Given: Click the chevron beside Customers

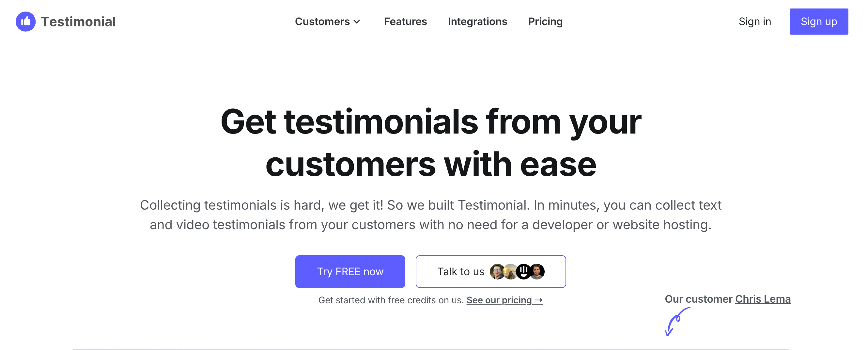Looking at the screenshot, I should coord(357,22).
